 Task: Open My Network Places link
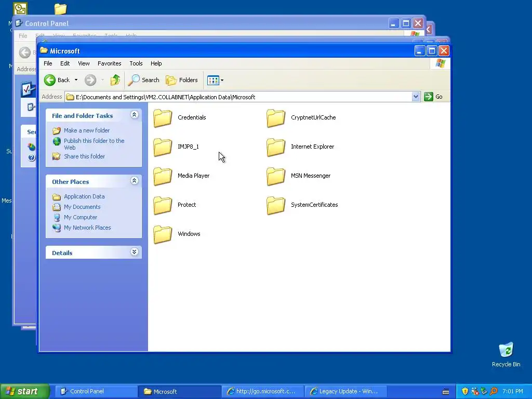coord(87,228)
